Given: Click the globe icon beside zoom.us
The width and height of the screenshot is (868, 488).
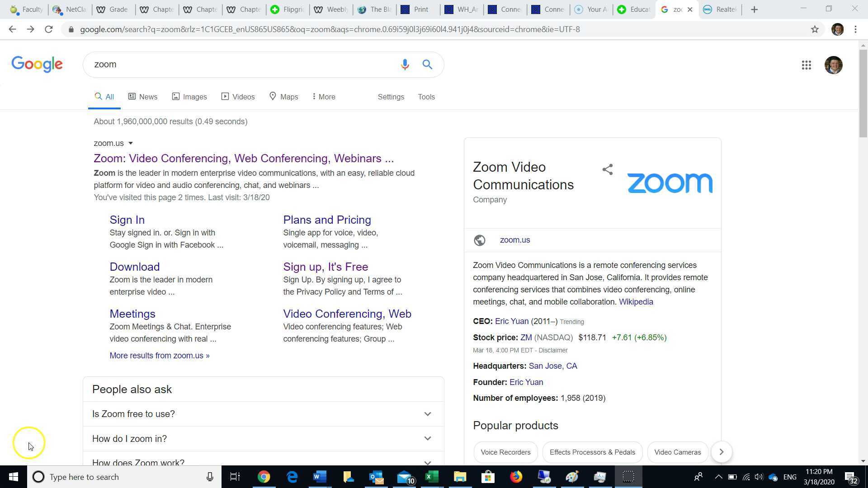Looking at the screenshot, I should [479, 240].
